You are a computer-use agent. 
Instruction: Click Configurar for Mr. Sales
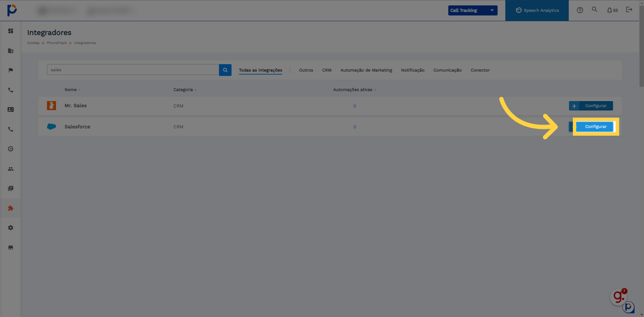[x=591, y=106]
